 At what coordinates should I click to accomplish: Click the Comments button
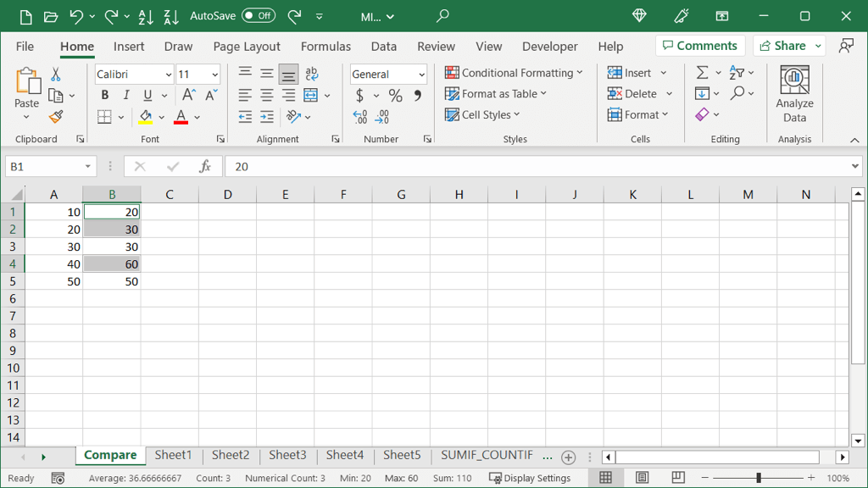700,46
